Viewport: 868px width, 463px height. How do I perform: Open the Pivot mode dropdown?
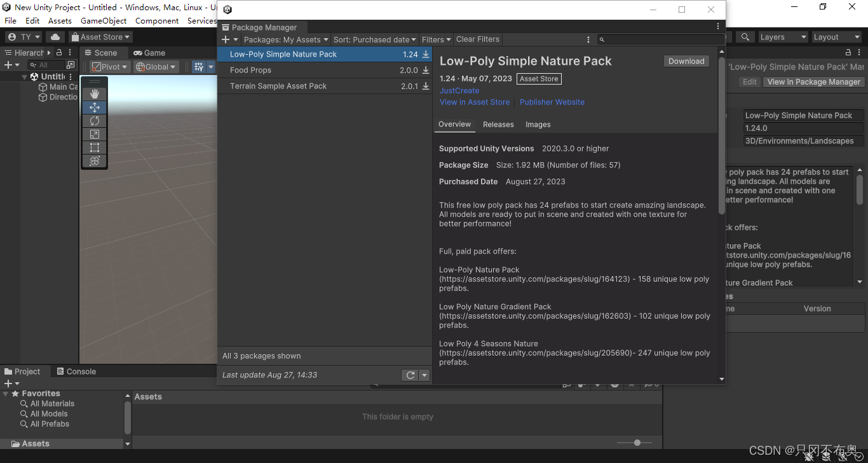click(x=110, y=67)
